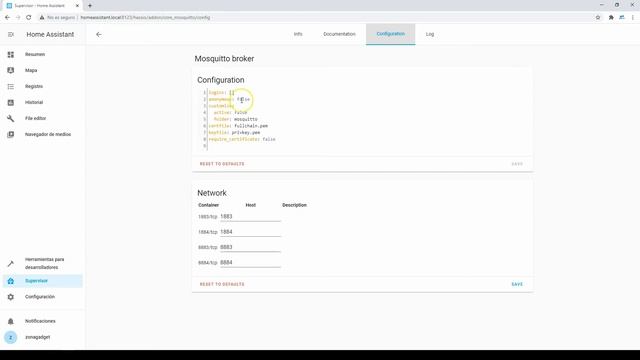Viewport: 640px width, 360px height.
Task: Close the Supervisor browser tab
Action: point(77,6)
